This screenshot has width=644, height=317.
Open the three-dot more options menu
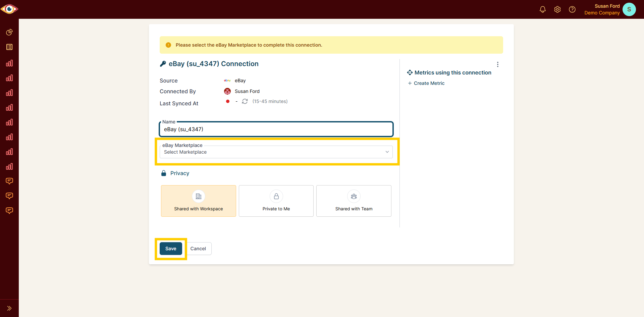point(498,64)
